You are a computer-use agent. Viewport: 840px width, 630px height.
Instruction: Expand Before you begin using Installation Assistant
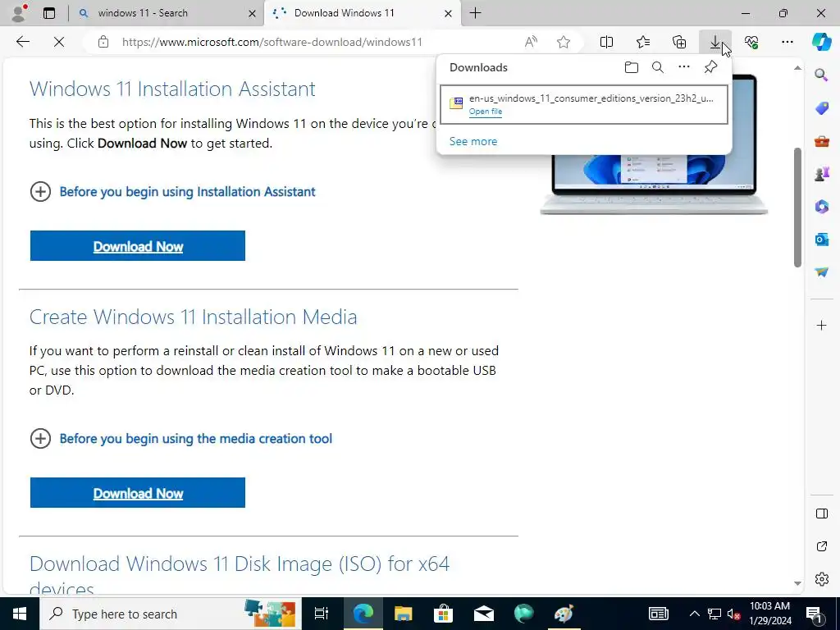click(x=172, y=192)
